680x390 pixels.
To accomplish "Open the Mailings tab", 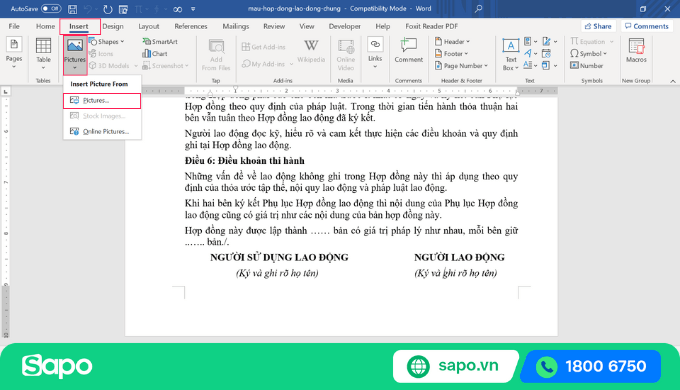I will tap(235, 26).
